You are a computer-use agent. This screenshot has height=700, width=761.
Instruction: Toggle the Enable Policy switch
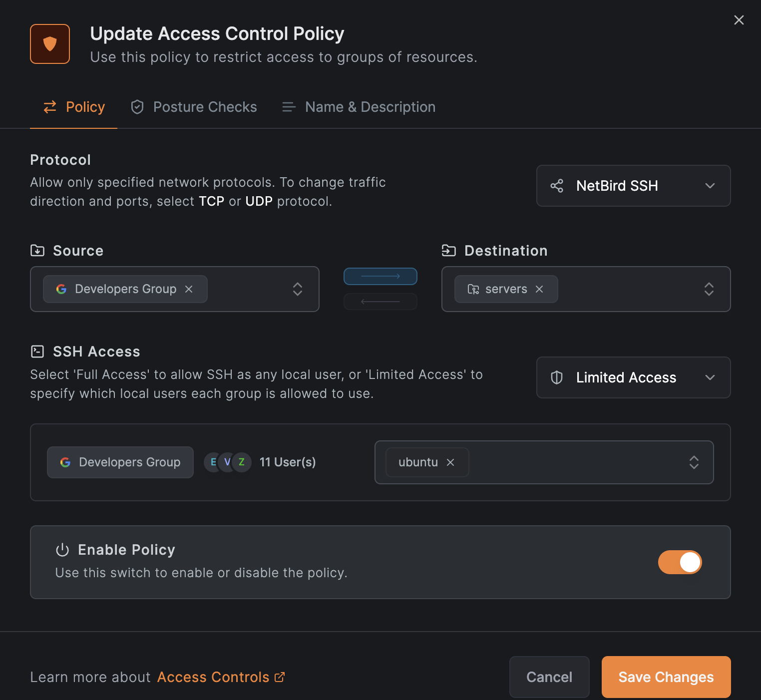pos(680,562)
